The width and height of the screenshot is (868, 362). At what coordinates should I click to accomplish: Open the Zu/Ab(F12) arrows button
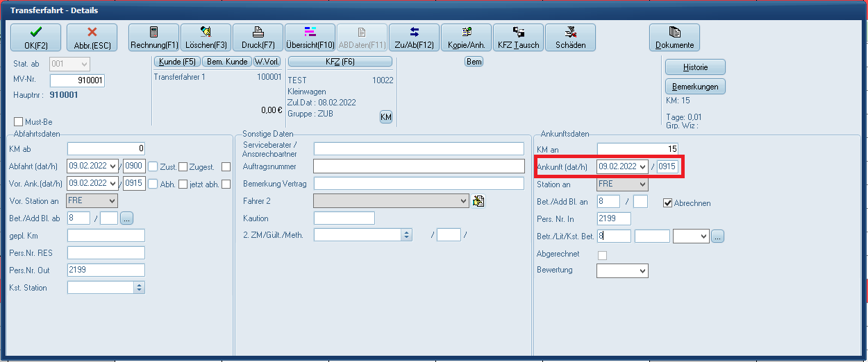pos(414,37)
